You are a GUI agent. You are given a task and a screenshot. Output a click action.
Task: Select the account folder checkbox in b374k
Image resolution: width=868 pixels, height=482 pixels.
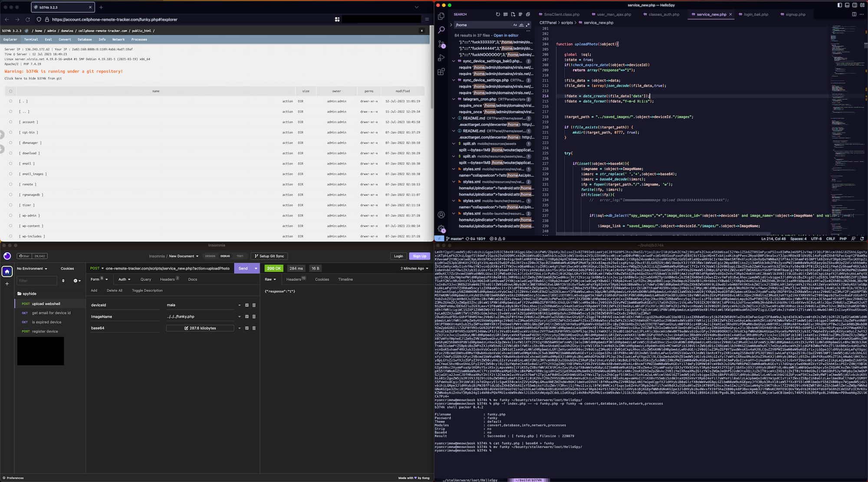click(x=11, y=122)
